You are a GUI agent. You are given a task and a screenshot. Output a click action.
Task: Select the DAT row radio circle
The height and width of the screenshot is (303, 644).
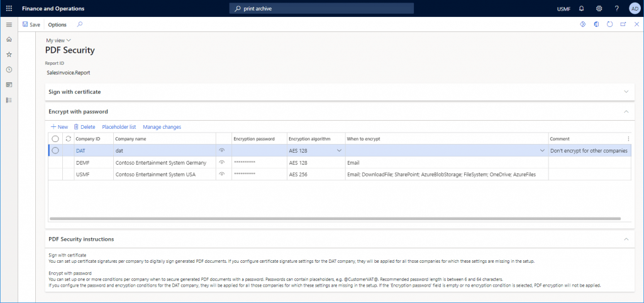55,151
